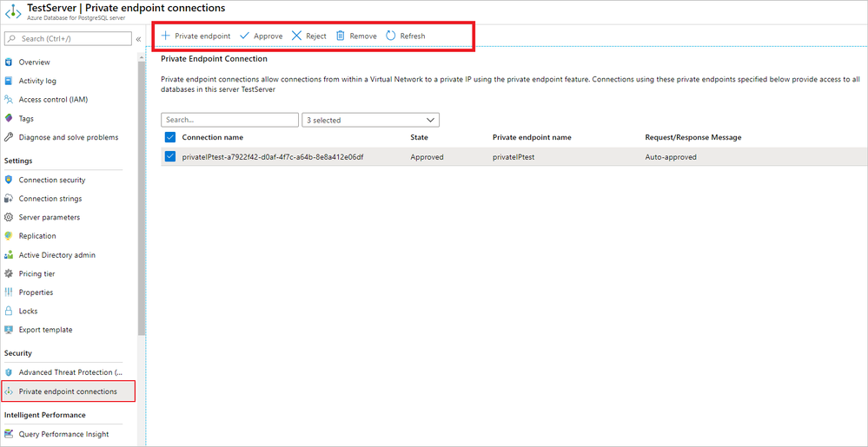Image resolution: width=868 pixels, height=447 pixels.
Task: Open Query Performance Insight menu item
Action: (x=63, y=434)
